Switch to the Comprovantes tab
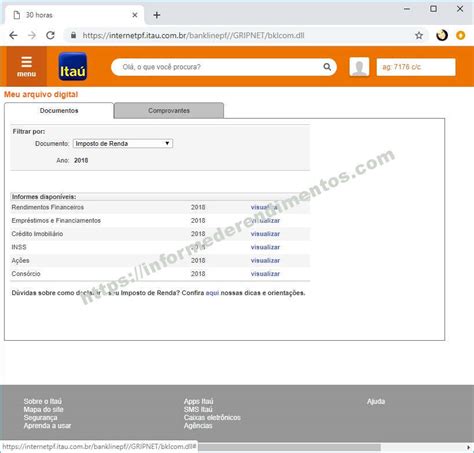This screenshot has width=474, height=453. [x=169, y=111]
